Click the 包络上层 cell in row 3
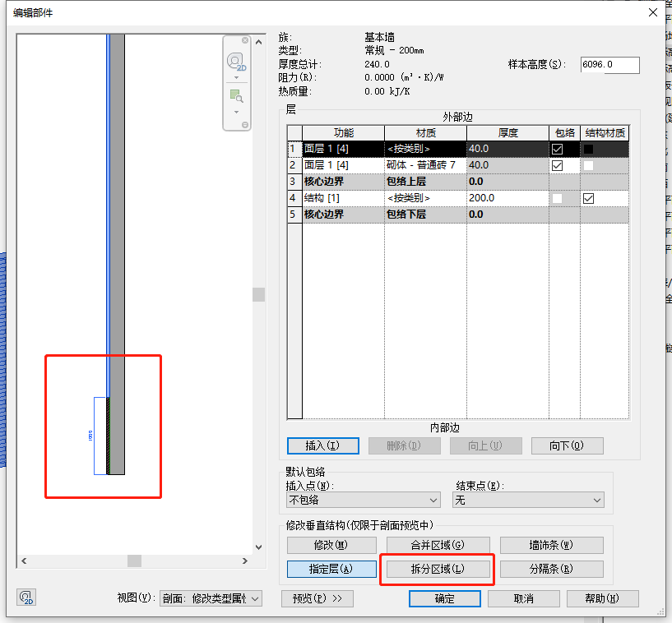Screen dimensions: 672x623 point(425,182)
